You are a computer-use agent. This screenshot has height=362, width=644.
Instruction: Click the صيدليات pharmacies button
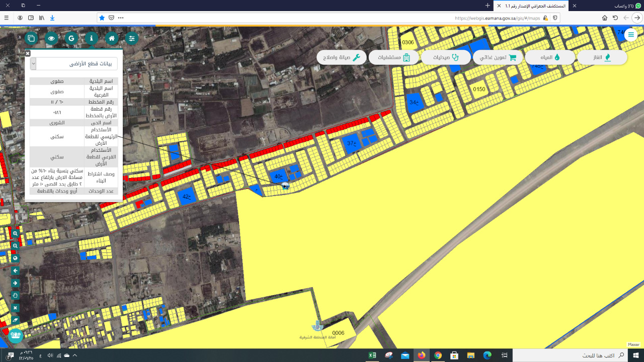[446, 57]
